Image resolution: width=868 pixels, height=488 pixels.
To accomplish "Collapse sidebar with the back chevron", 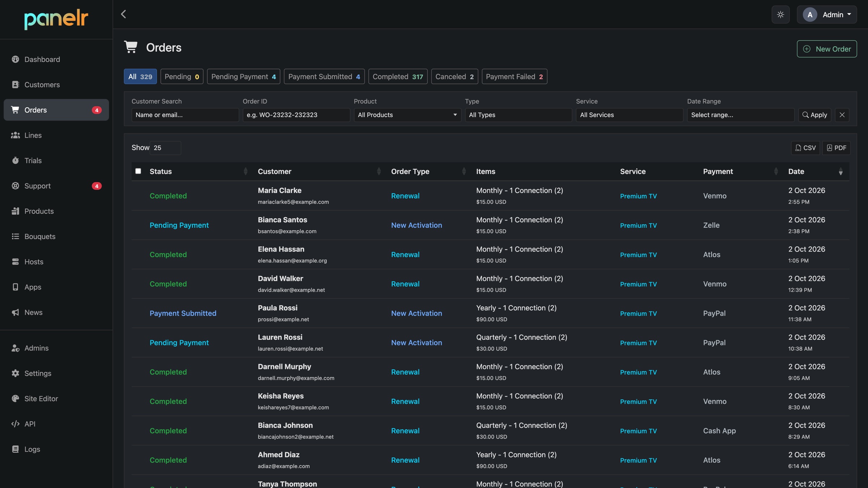I will [x=123, y=14].
